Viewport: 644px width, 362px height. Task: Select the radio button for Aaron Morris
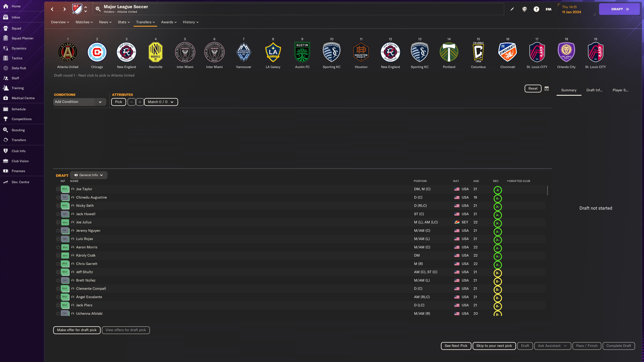[x=58, y=247]
